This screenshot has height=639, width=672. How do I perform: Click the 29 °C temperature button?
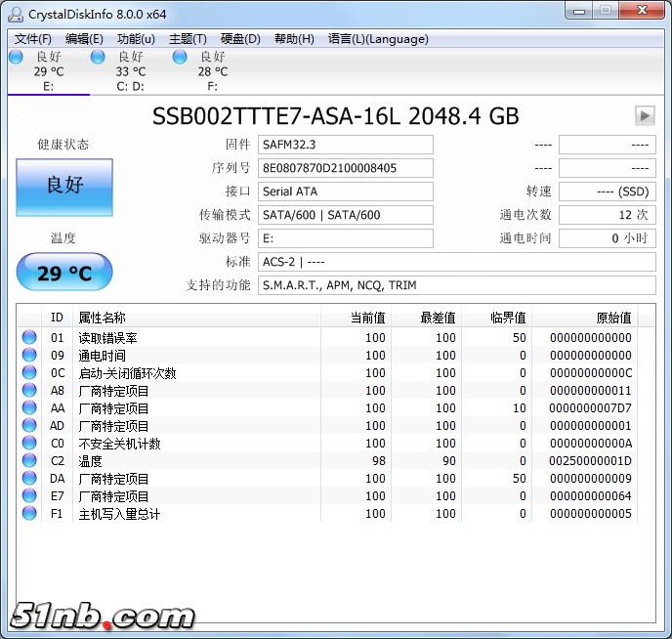click(x=64, y=273)
